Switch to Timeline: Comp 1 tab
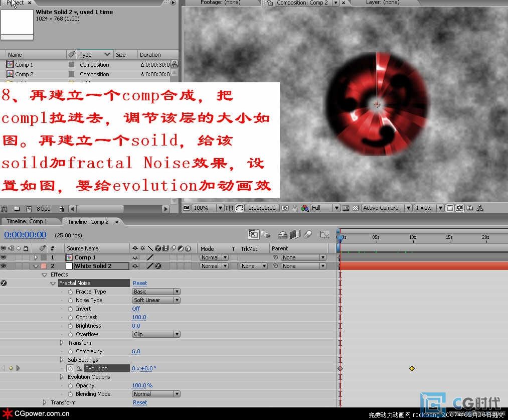Viewport: 508px width, 420px height. tap(27, 221)
